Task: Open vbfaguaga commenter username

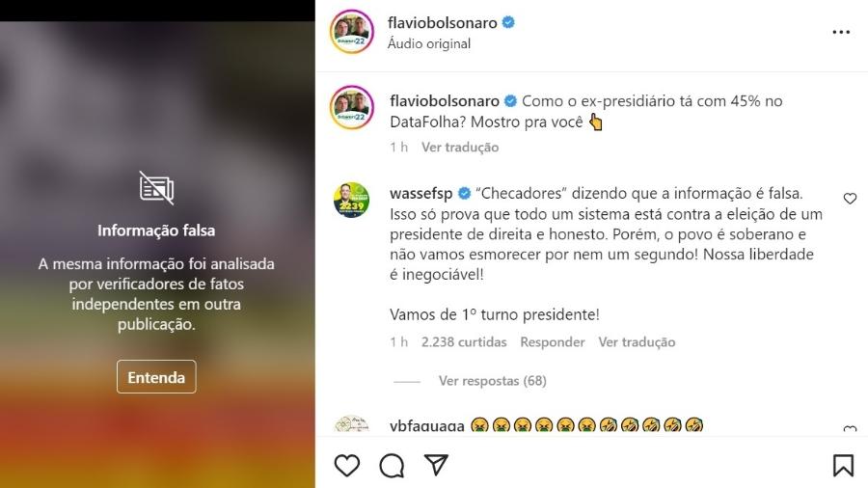Action: tap(427, 426)
